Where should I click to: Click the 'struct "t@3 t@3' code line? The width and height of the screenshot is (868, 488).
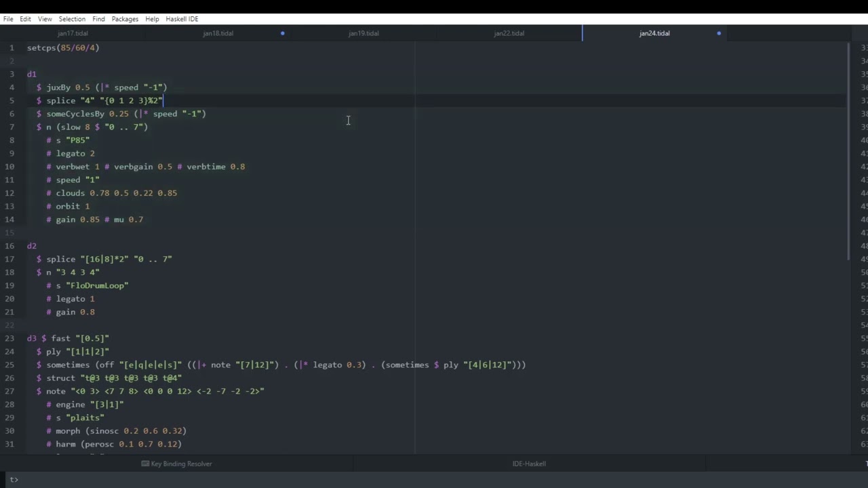pos(109,378)
